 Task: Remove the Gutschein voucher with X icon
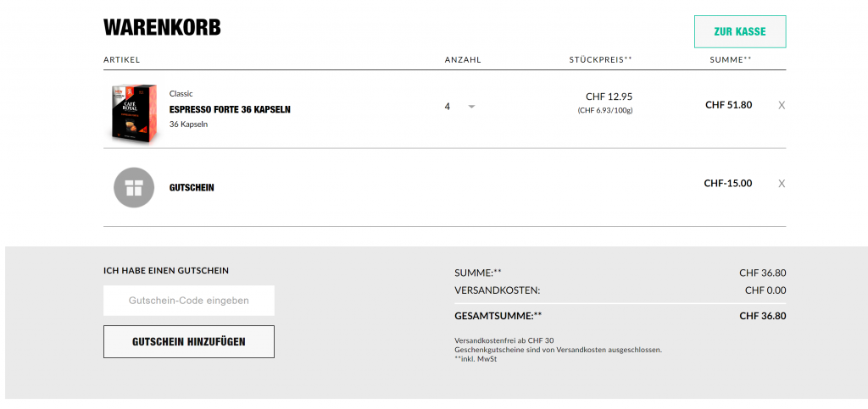(782, 184)
